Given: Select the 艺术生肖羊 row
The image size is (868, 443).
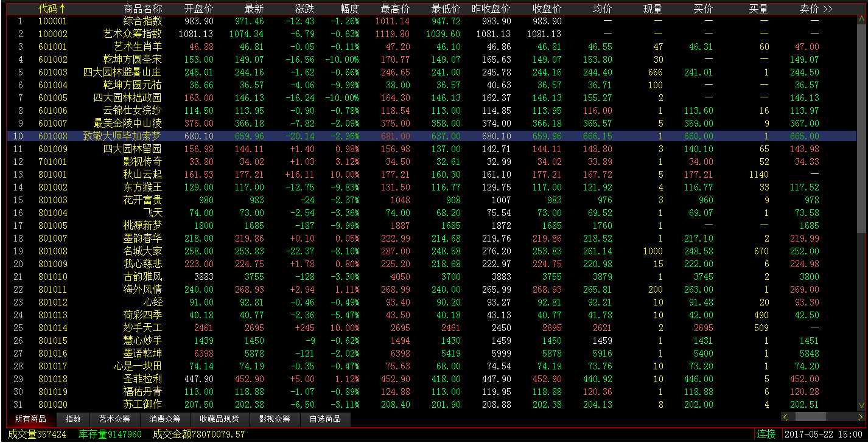Looking at the screenshot, I should click(x=432, y=47).
